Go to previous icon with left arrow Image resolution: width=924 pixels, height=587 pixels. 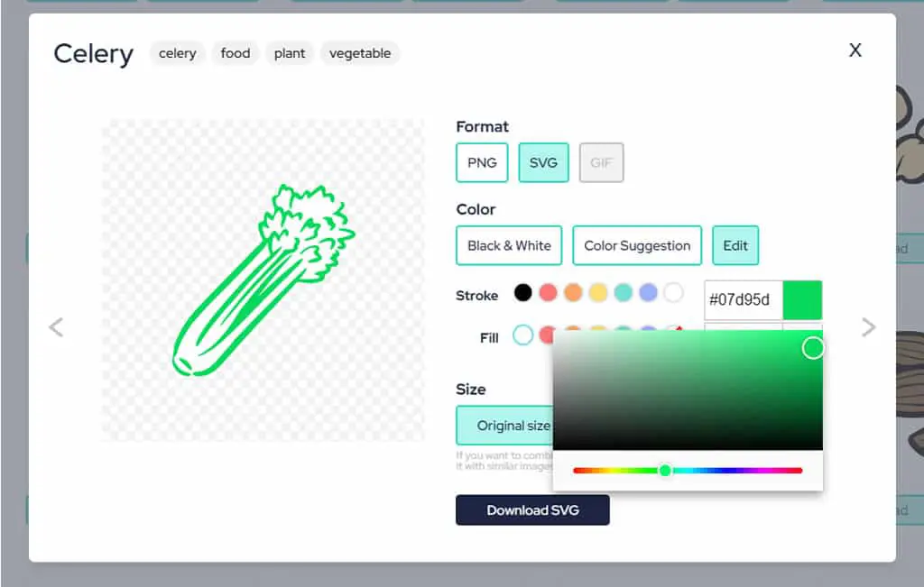(x=56, y=327)
